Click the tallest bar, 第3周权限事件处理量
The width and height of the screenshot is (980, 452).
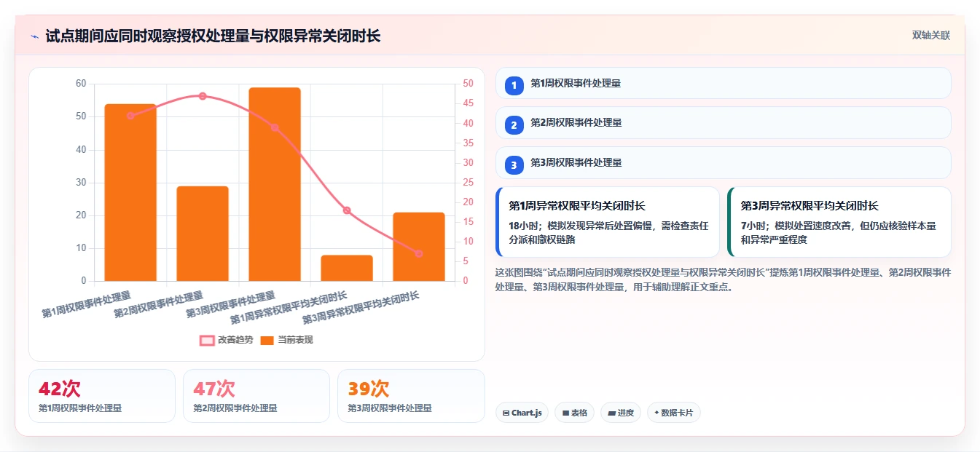[x=275, y=184]
